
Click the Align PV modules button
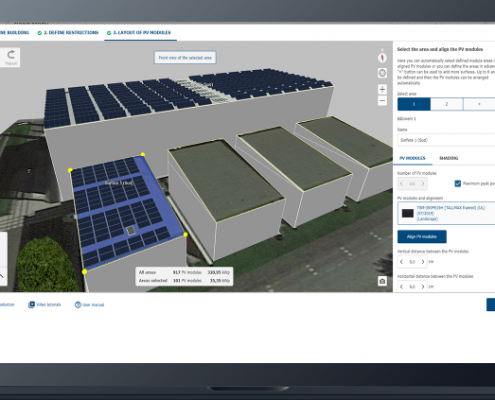pos(422,237)
